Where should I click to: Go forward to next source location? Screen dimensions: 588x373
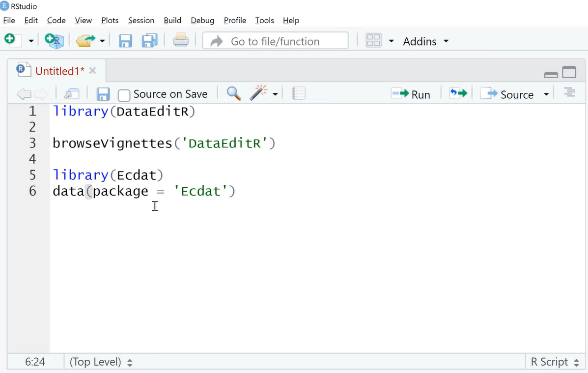click(x=41, y=94)
